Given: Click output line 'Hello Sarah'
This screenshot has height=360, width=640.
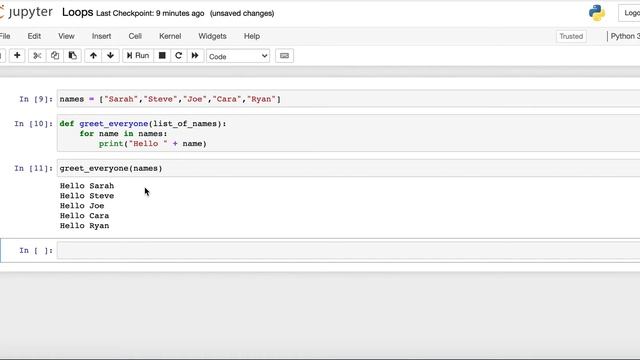Looking at the screenshot, I should [x=87, y=186].
